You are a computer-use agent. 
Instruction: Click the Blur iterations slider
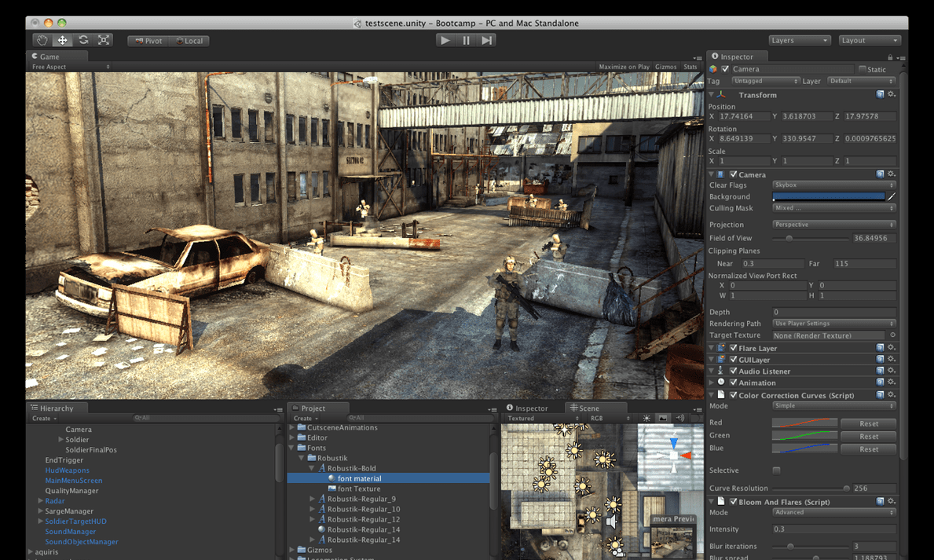[x=810, y=547]
